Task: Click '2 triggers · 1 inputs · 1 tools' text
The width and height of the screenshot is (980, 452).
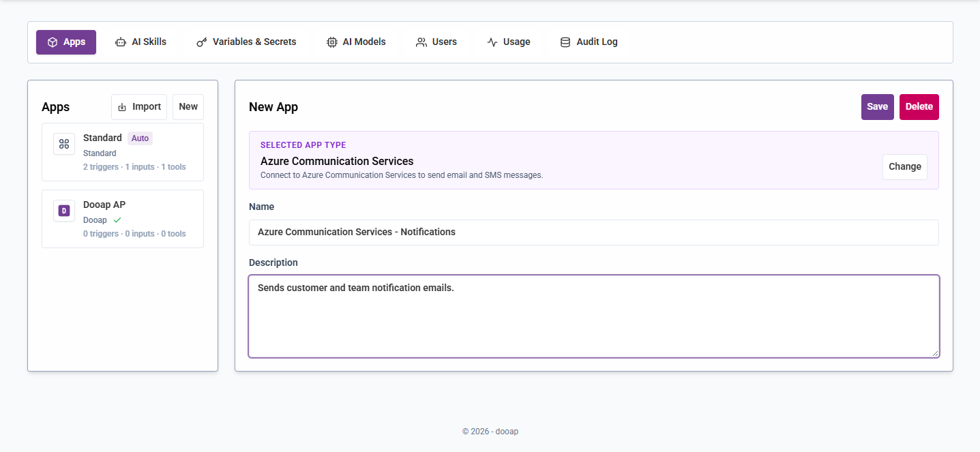Action: (x=134, y=167)
